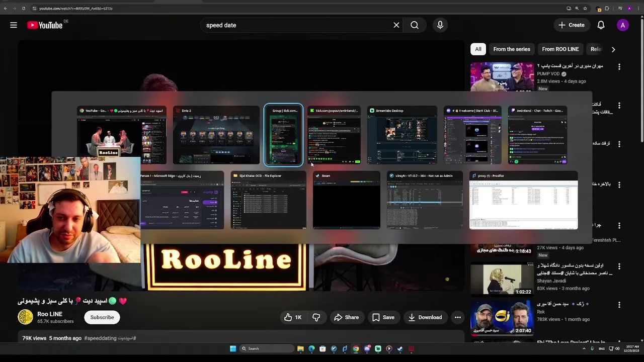644x362 pixels.
Task: Open Google Chrome from the taskbar
Action: pyautogui.click(x=356, y=348)
